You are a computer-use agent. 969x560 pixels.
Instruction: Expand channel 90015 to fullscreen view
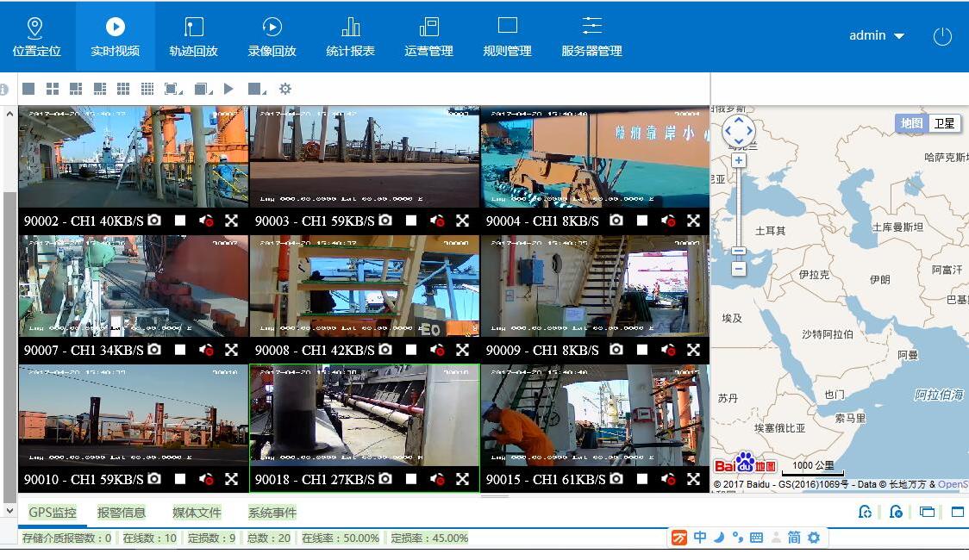click(x=694, y=479)
